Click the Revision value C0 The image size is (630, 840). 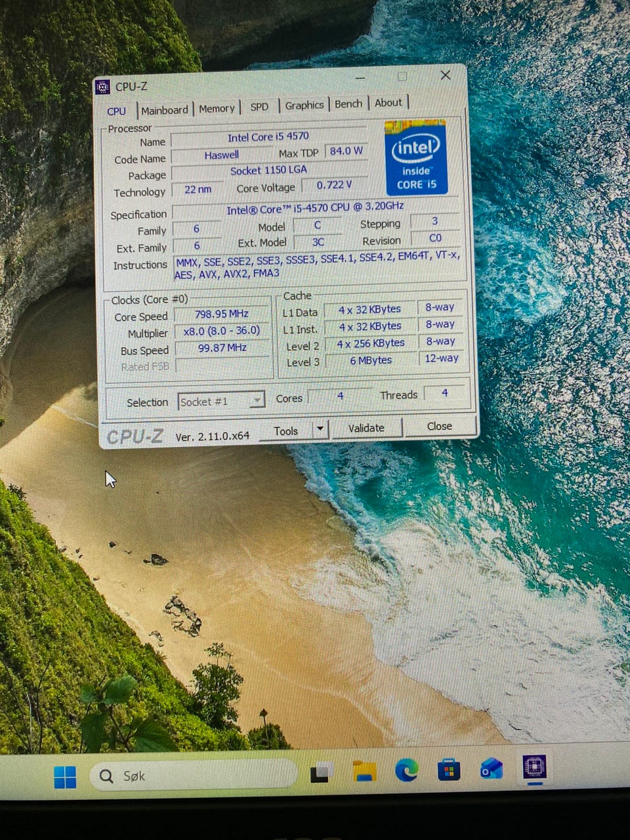tap(435, 238)
